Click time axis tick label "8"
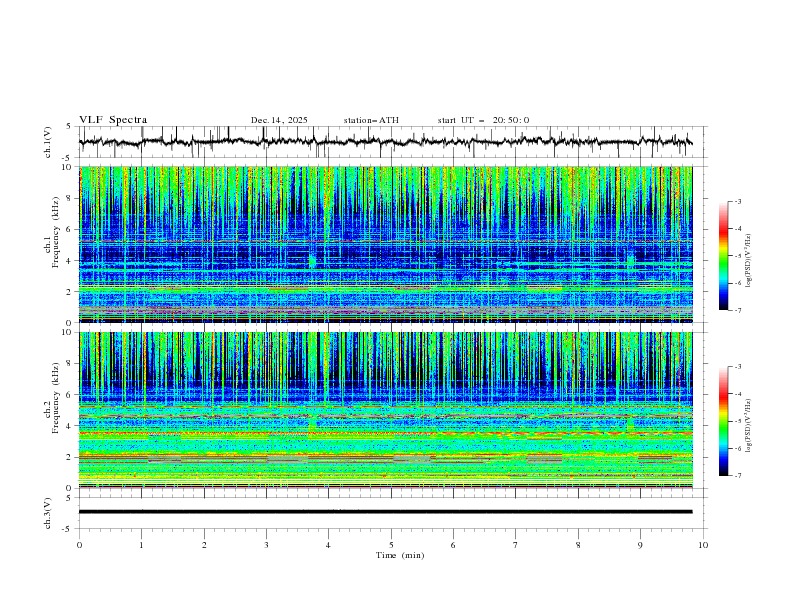The width and height of the screenshot is (792, 612). 578,545
